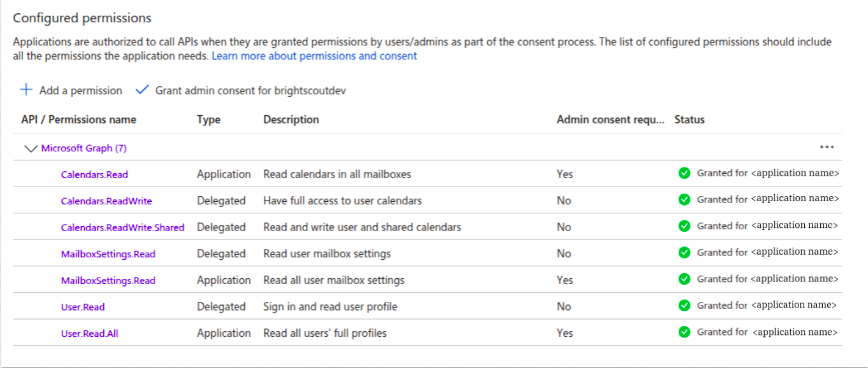The width and height of the screenshot is (868, 368).
Task: Open the User.Read.All permission details
Action: [89, 332]
